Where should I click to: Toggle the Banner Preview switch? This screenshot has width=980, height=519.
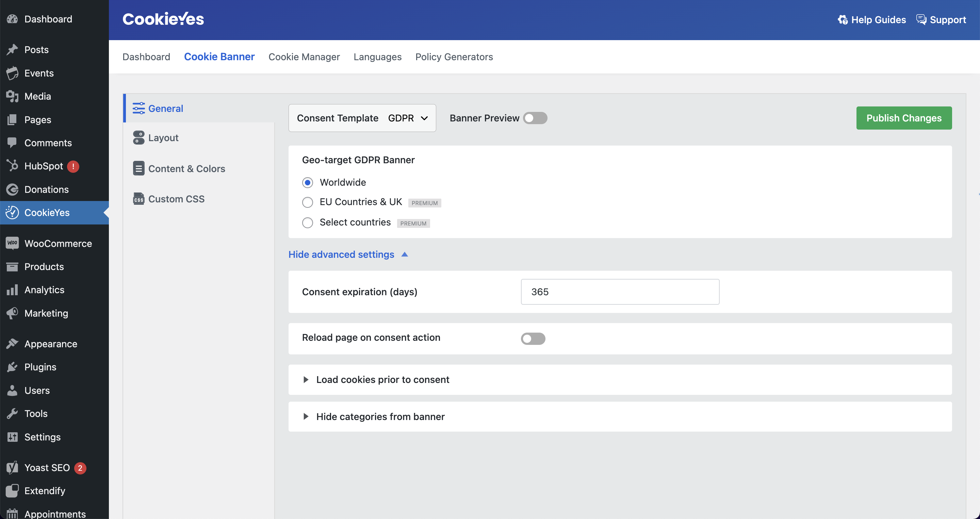535,118
